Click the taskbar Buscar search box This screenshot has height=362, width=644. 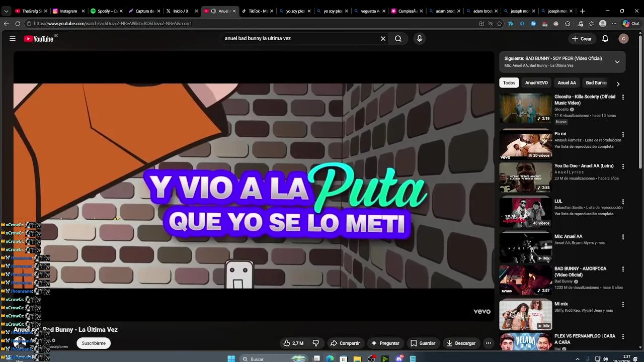273,358
